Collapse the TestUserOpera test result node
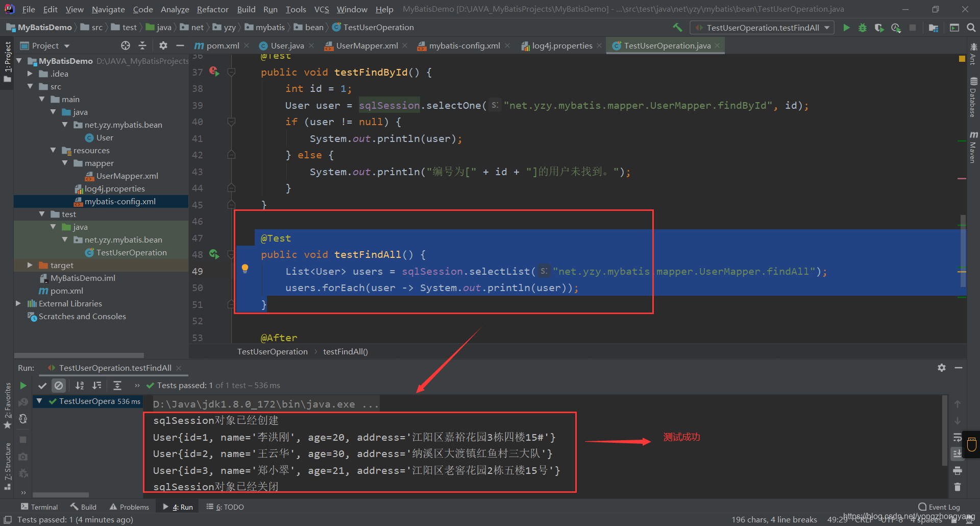Image resolution: width=980 pixels, height=526 pixels. (x=39, y=401)
